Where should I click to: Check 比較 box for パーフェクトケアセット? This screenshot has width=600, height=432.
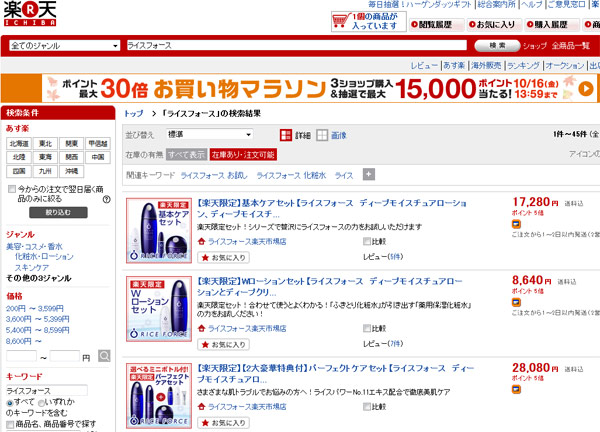coord(367,406)
